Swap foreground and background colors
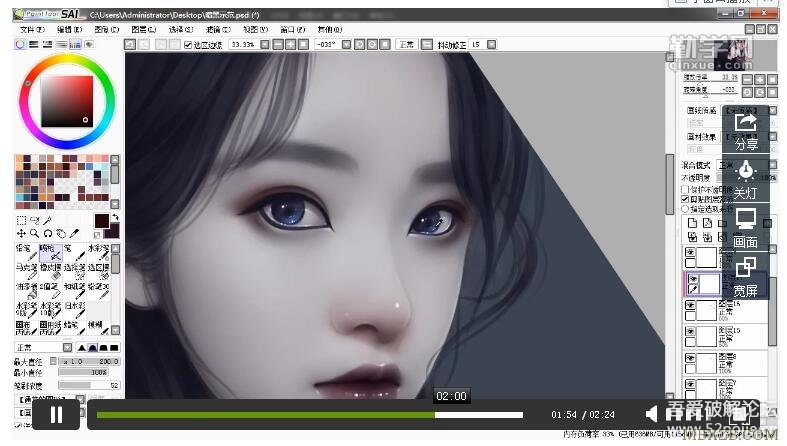The image size is (787, 446). click(x=115, y=217)
